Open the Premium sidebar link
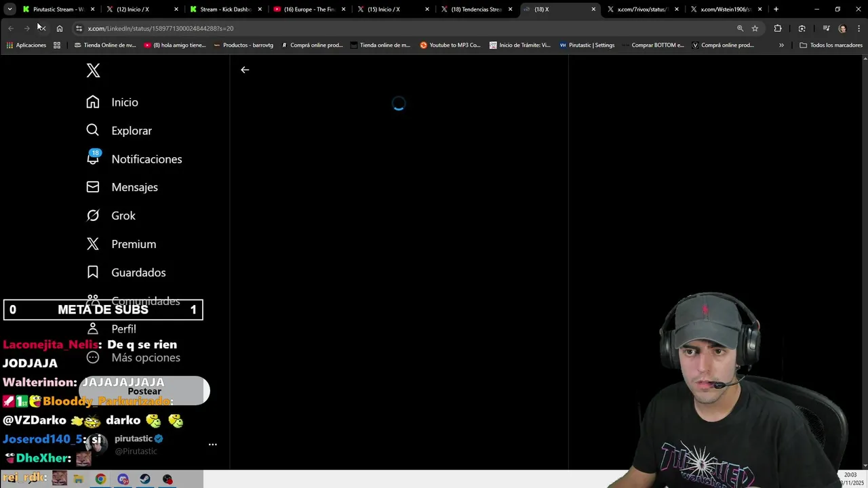The image size is (868, 488). point(134,244)
